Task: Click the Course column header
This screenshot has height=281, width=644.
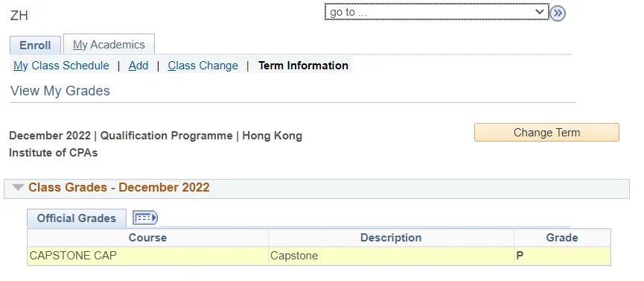Action: pos(147,238)
